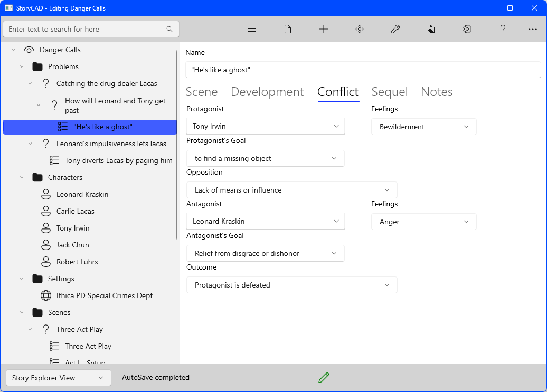
Task: Collapse the Problems folder node
Action: pyautogui.click(x=22, y=66)
